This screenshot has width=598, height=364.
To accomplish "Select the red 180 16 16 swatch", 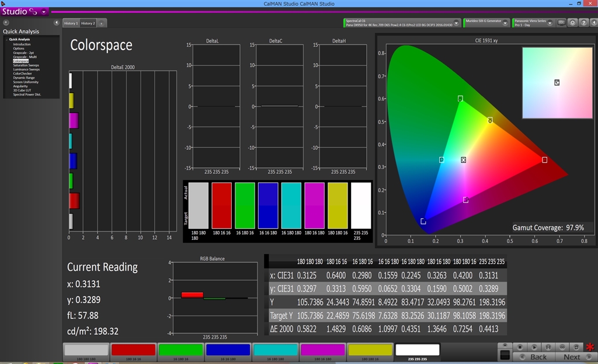I will point(133,350).
